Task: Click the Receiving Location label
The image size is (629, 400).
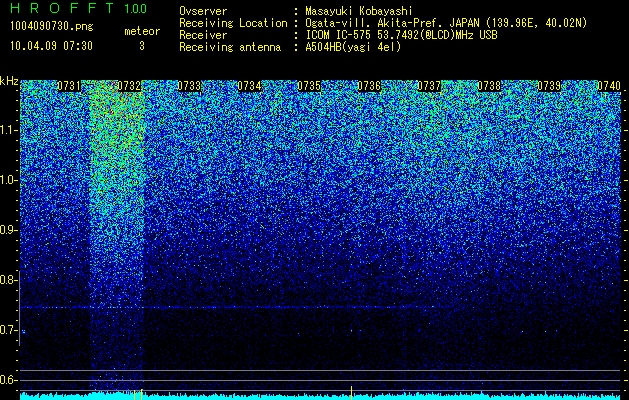Action: point(233,23)
